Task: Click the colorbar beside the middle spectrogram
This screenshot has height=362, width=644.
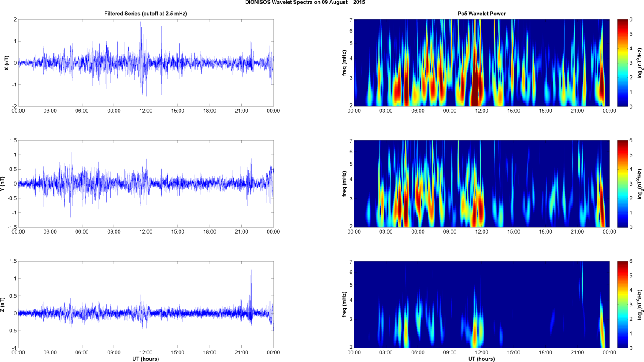Action: [x=623, y=184]
